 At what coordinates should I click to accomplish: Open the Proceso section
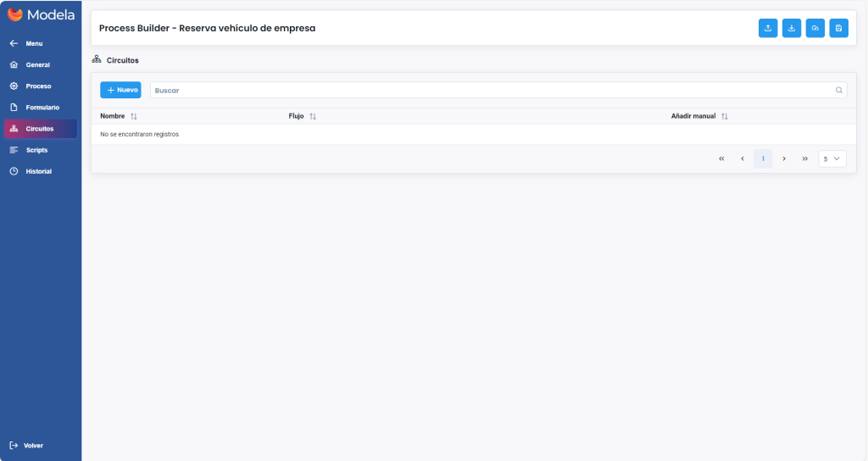pos(38,86)
